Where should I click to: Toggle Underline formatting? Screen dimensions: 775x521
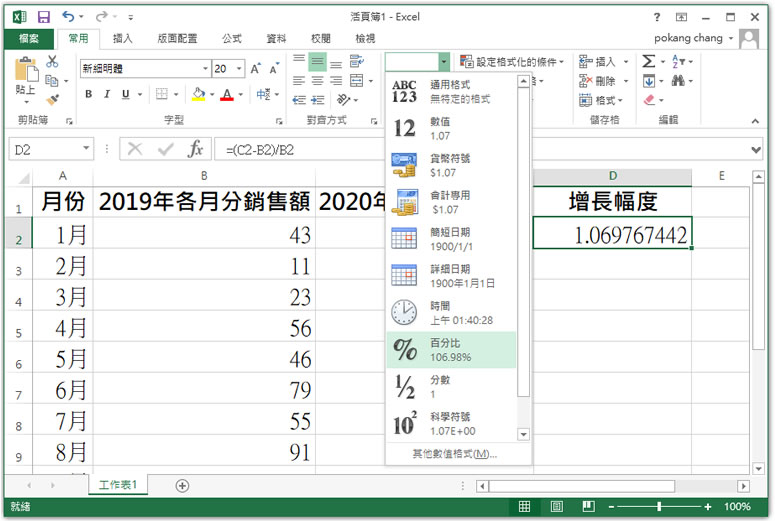(x=126, y=94)
